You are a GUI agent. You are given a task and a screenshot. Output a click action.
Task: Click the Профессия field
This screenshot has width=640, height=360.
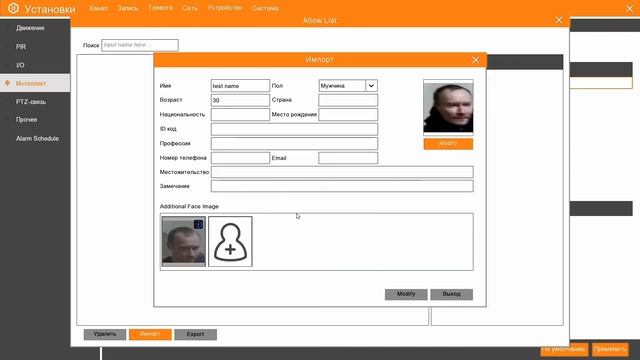point(294,144)
